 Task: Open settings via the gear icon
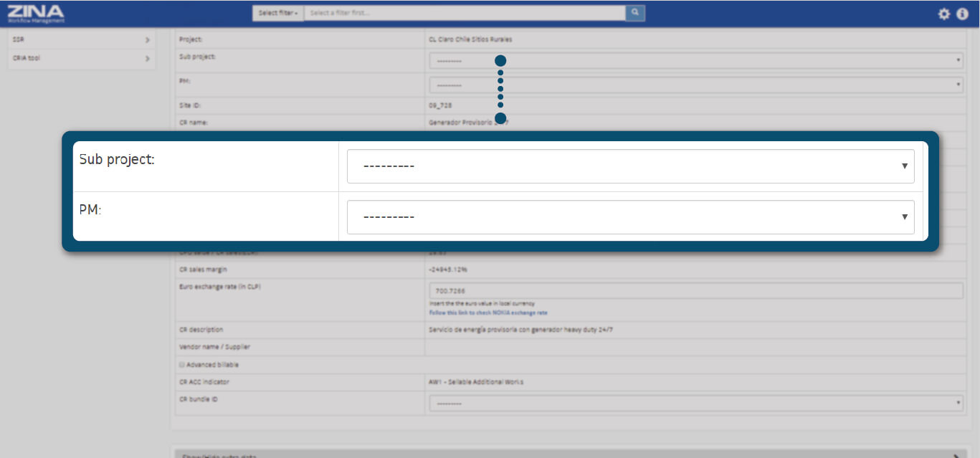point(943,14)
